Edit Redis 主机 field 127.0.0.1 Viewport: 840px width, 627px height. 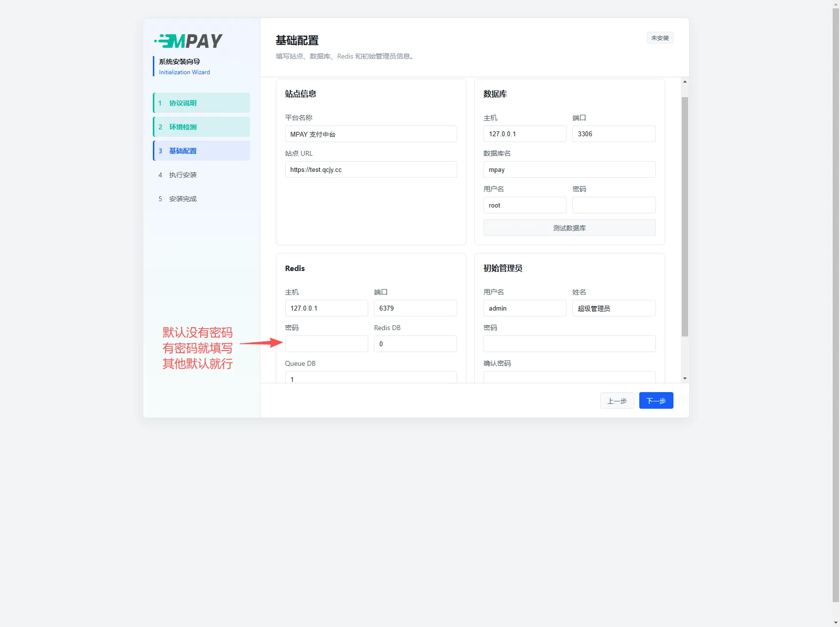tap(326, 308)
